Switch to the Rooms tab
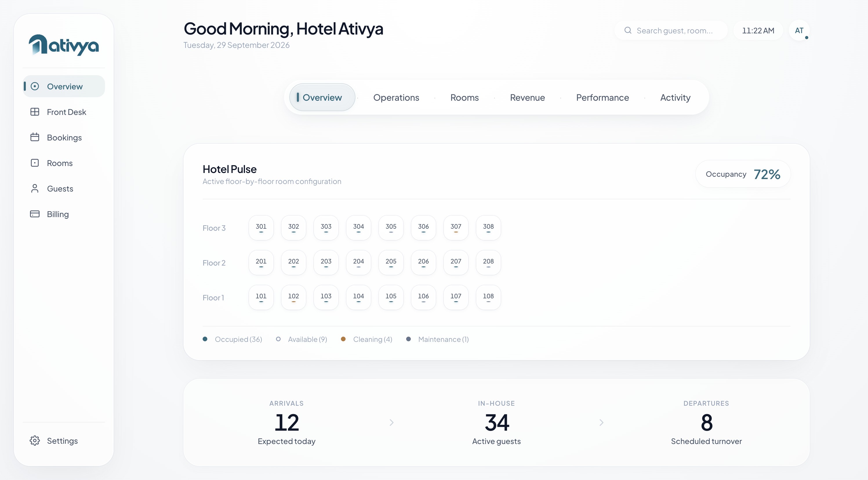The image size is (868, 480). (464, 98)
